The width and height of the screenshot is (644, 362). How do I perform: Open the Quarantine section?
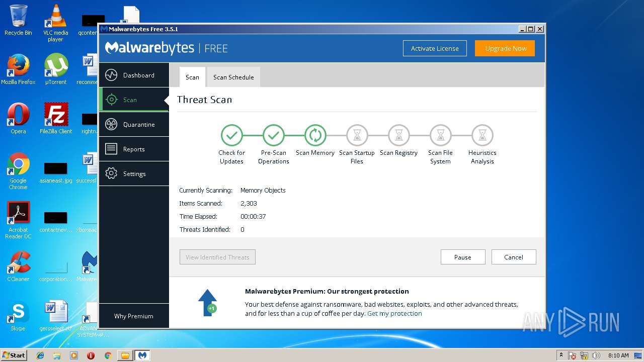click(x=134, y=125)
